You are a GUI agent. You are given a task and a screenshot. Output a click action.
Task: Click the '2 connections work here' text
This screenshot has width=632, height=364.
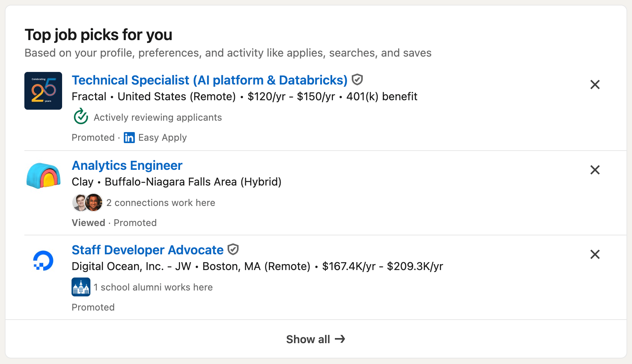[161, 203]
